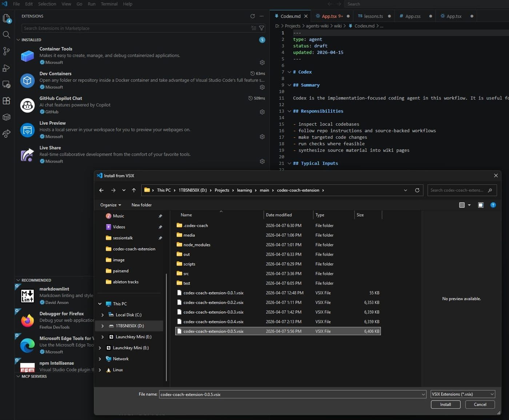Click the Search Extensions in Marketplace field
This screenshot has width=509, height=420.
(136, 28)
